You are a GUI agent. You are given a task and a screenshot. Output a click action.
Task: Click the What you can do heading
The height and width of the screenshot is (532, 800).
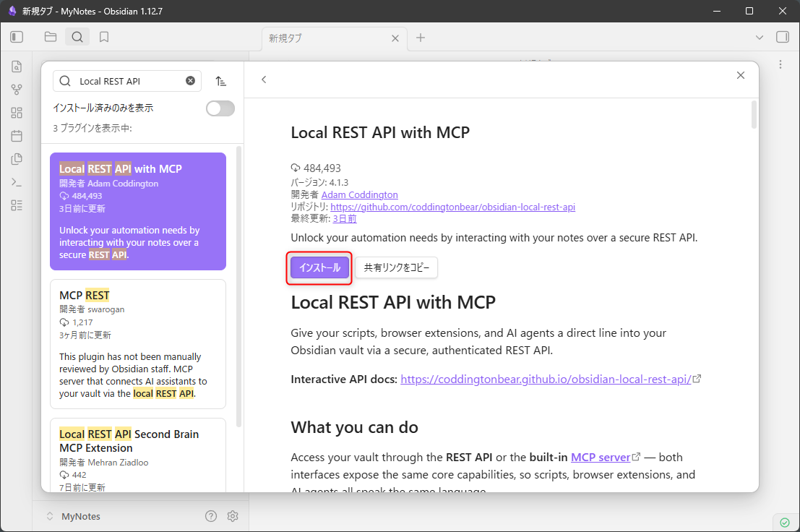coord(355,427)
